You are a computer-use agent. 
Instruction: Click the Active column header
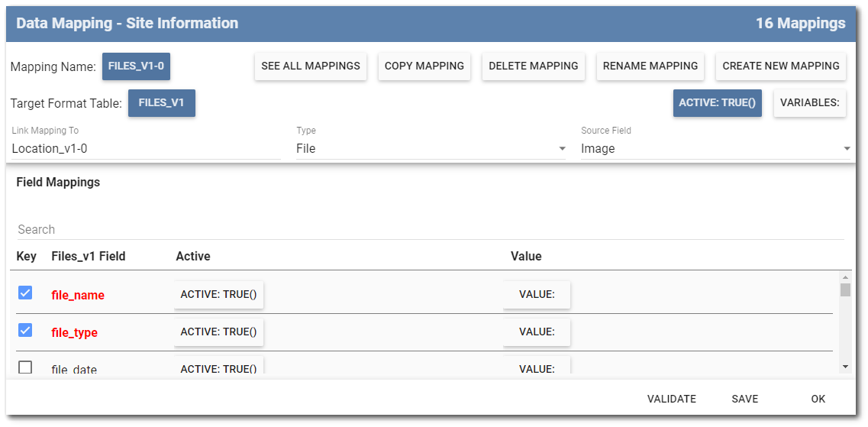(193, 257)
